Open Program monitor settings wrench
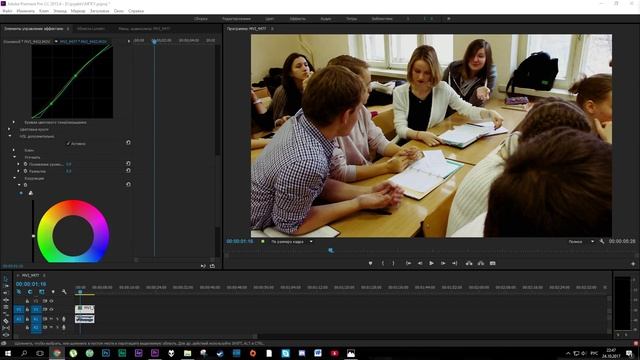This screenshot has width=640, height=360. pyautogui.click(x=602, y=242)
